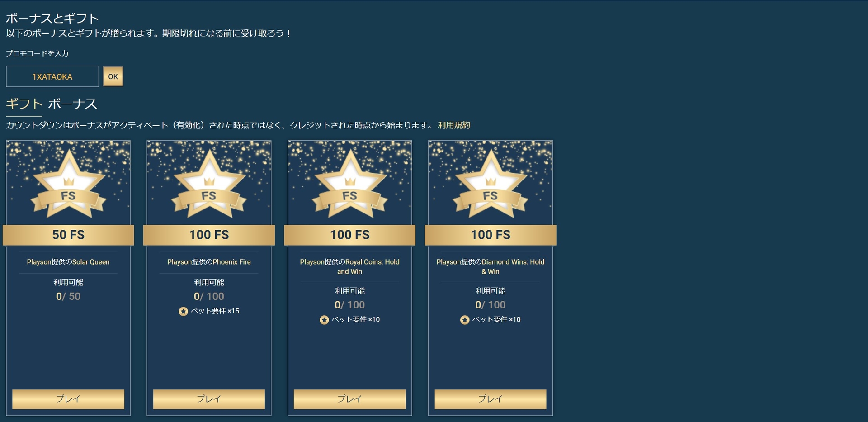
Task: Click text Playson提供のDiamond Wins: Hold & Win
Action: tap(491, 266)
